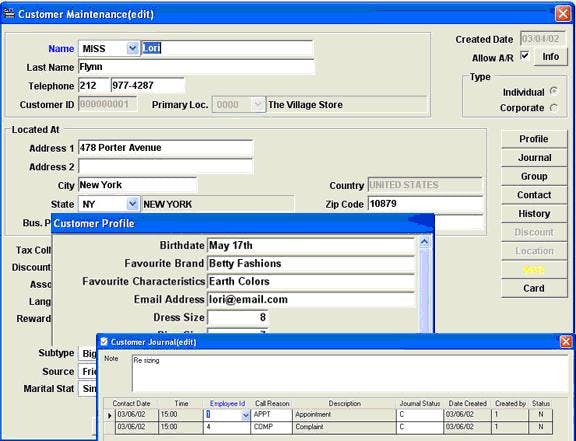Open the Profile button
The height and width of the screenshot is (441, 576).
click(534, 139)
